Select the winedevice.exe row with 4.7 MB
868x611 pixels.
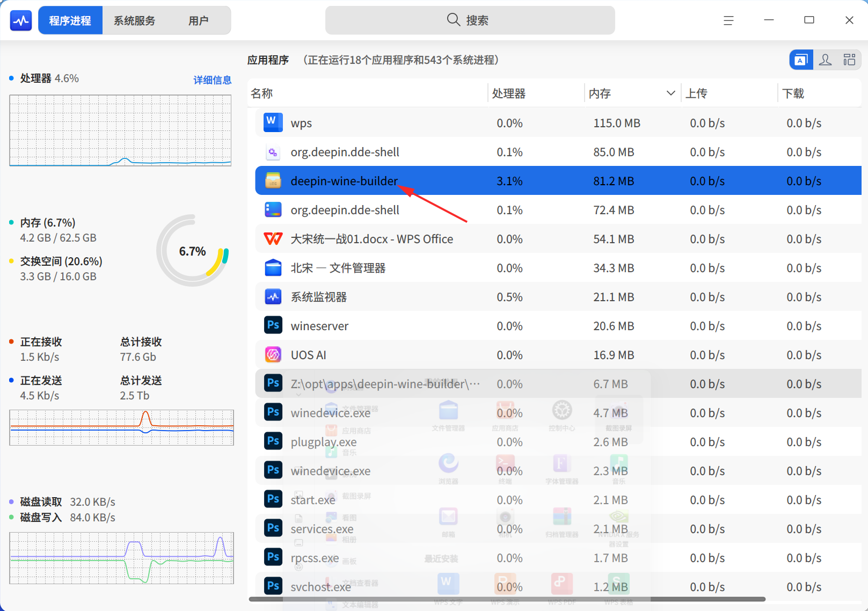pyautogui.click(x=558, y=413)
